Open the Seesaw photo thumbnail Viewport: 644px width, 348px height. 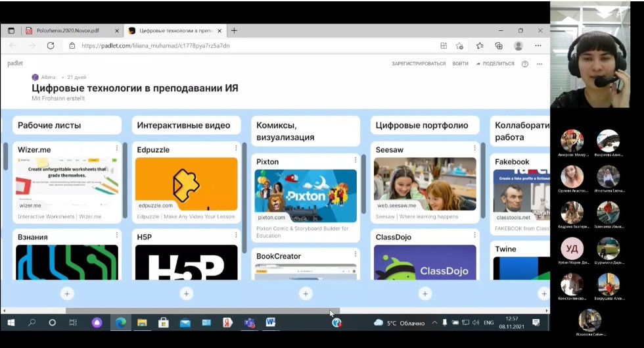click(425, 184)
